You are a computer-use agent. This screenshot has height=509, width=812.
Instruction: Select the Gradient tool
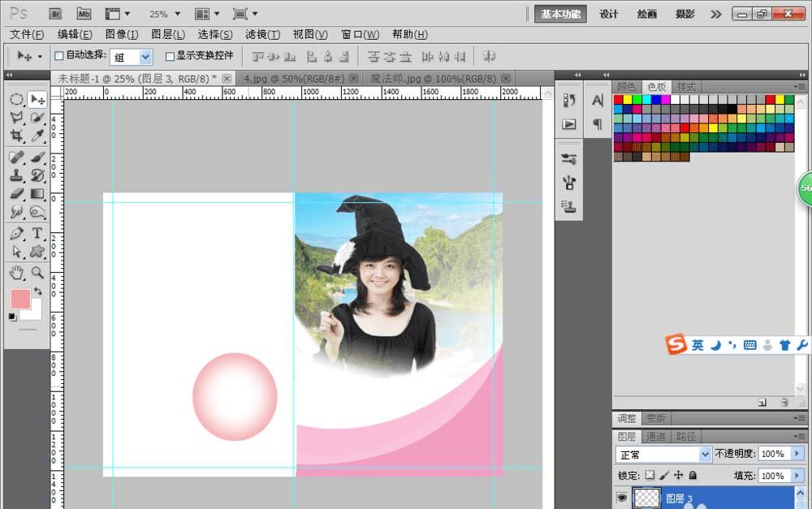pos(37,194)
